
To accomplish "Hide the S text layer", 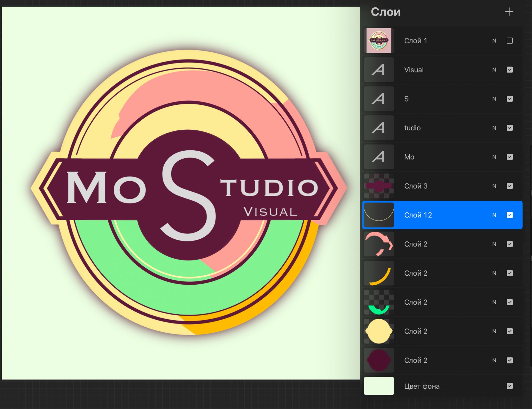I will [x=510, y=99].
